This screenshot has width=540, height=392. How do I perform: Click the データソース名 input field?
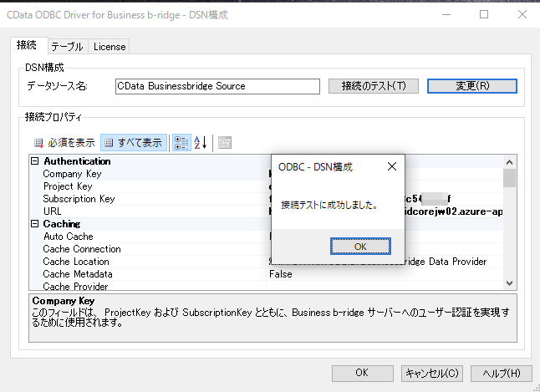pos(217,86)
